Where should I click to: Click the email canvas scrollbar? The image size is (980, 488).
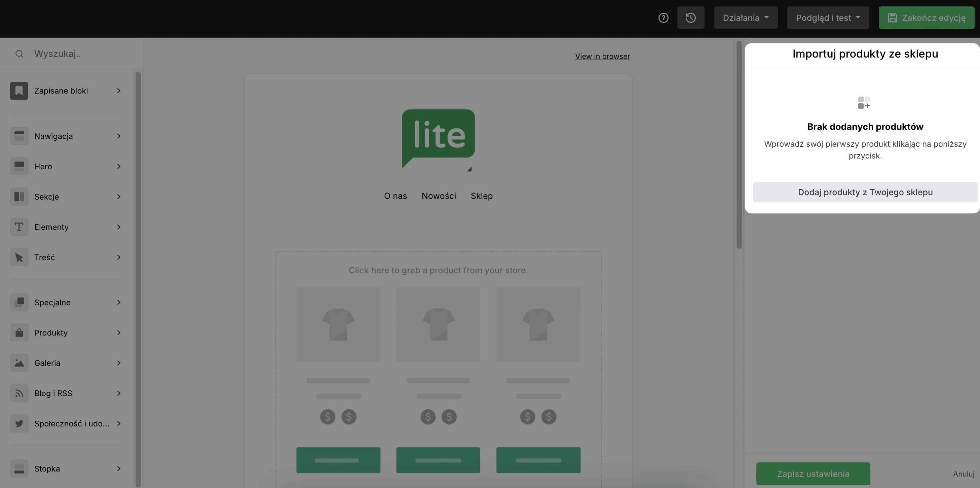coord(739,145)
